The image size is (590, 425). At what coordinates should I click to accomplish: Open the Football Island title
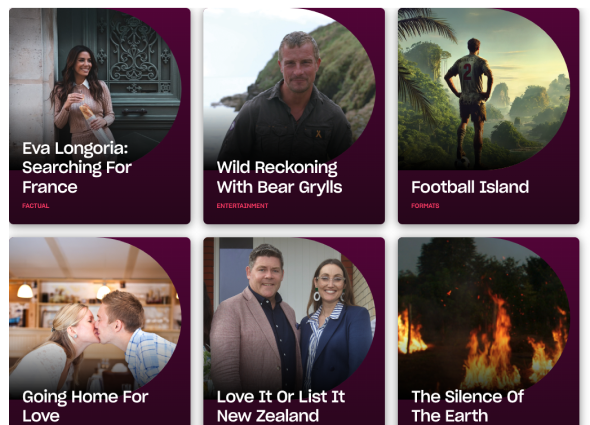point(470,187)
